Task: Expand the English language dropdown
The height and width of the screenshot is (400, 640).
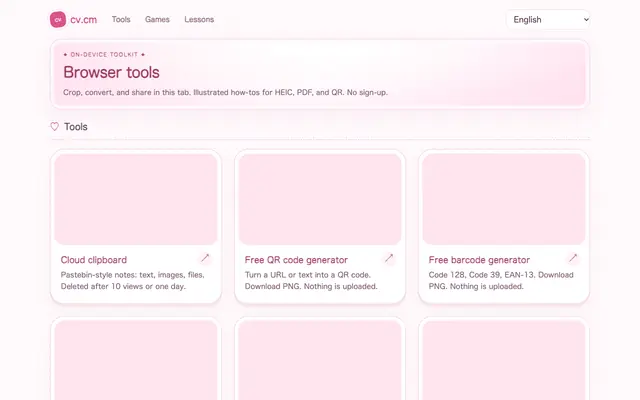Action: click(548, 20)
